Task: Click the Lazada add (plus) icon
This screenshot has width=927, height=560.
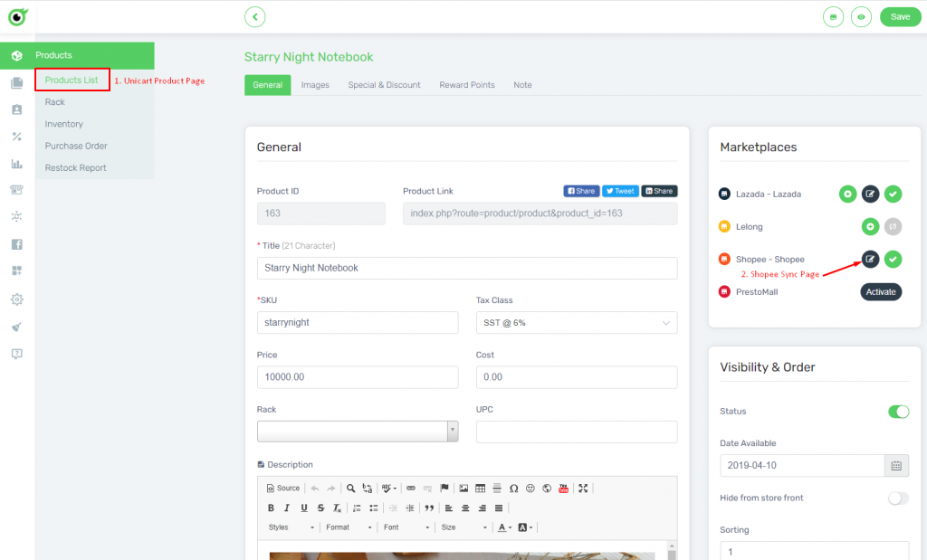Action: click(x=847, y=194)
